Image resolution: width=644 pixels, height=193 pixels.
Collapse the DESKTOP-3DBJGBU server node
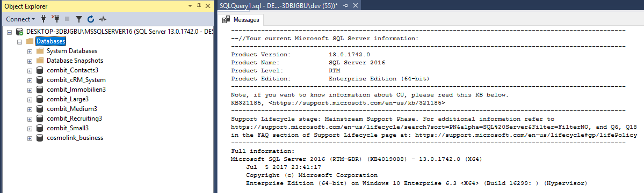10,32
